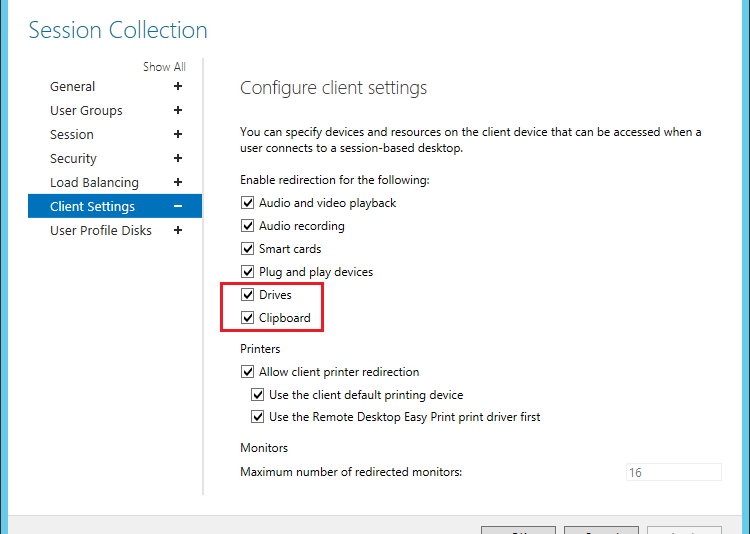Click the Show All link
This screenshot has height=534, width=750.
(x=164, y=67)
